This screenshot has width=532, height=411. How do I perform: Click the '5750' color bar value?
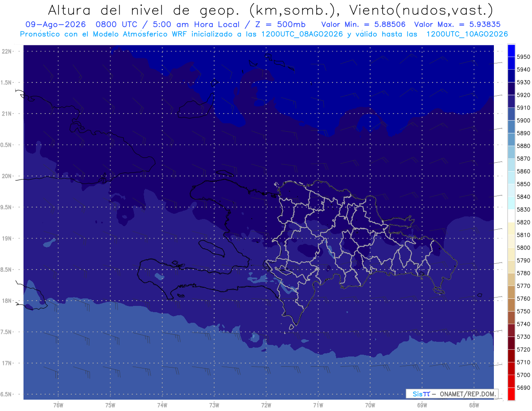point(524,311)
